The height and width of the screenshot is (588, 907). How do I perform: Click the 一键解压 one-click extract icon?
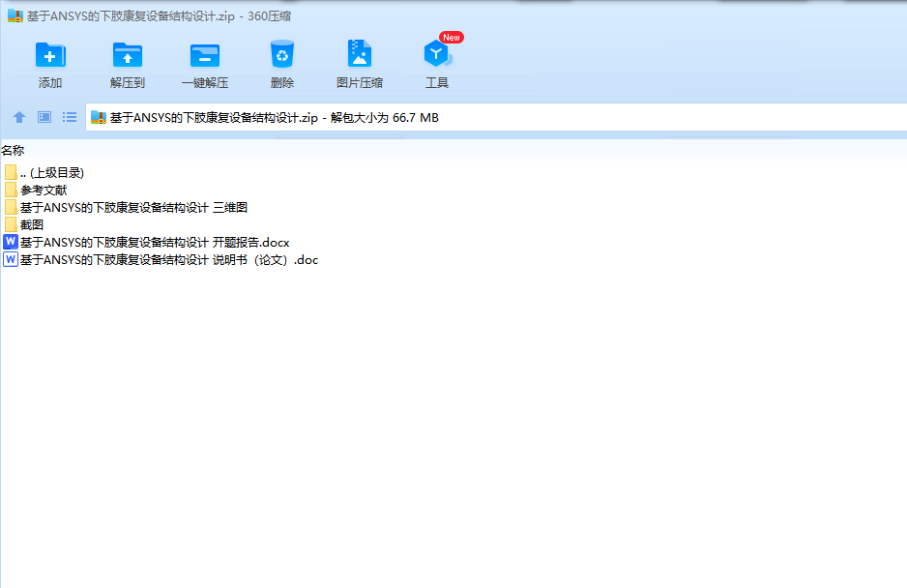pyautogui.click(x=205, y=55)
